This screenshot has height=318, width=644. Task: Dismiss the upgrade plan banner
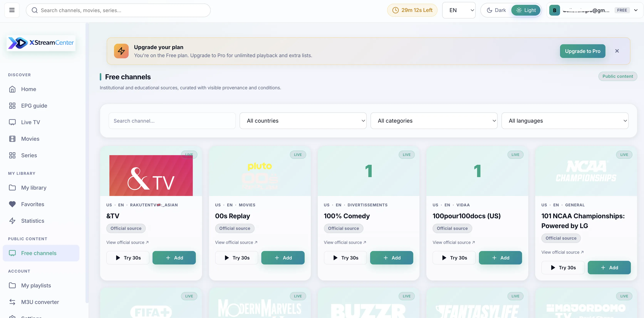pos(617,51)
